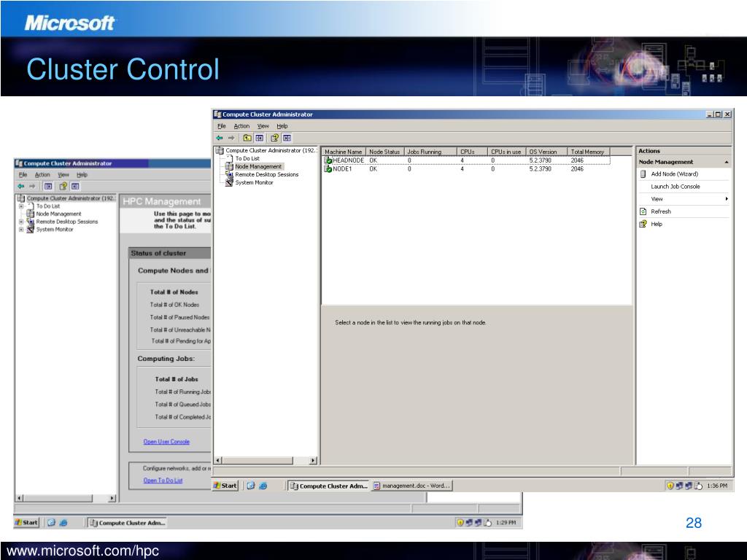This screenshot has height=560, width=747.
Task: Click Internet Explorer quick launch icon, front taskbar
Action: pyautogui.click(x=263, y=486)
